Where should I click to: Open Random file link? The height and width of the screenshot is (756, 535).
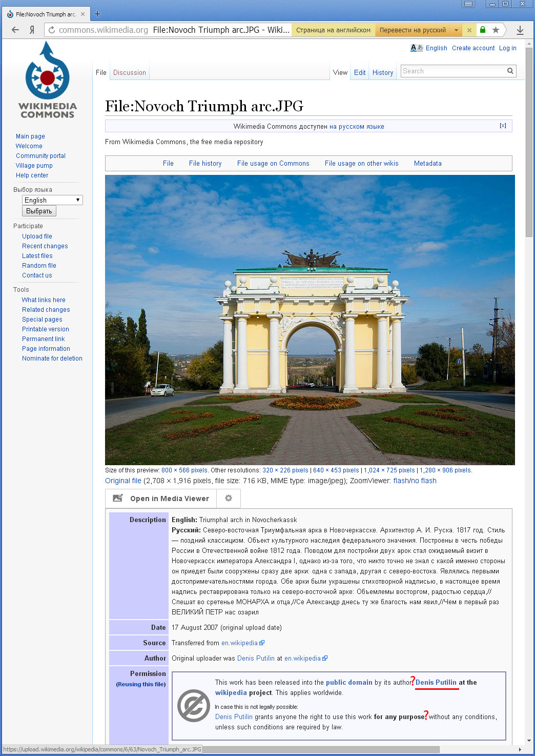(39, 266)
